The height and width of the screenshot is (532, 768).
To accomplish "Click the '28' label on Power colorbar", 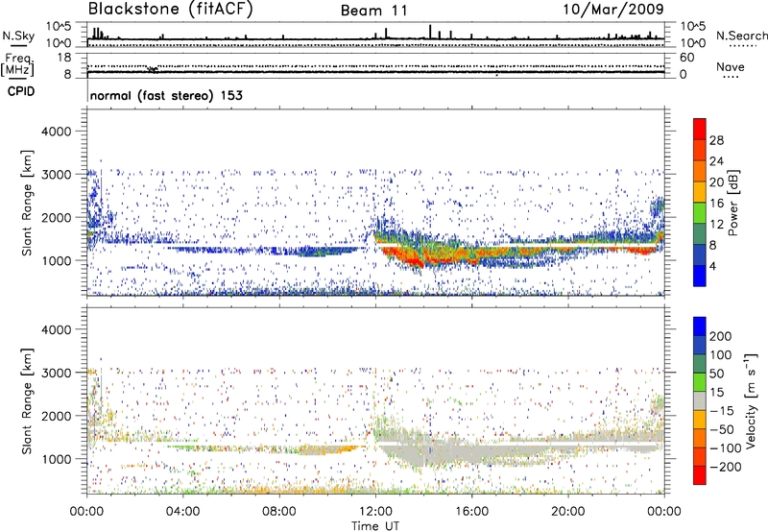I will click(x=716, y=140).
